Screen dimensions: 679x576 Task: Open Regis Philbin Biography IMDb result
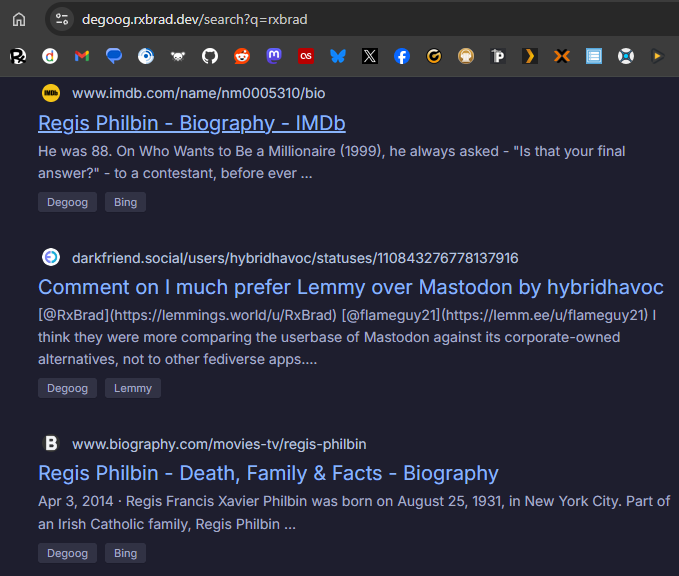coord(192,123)
